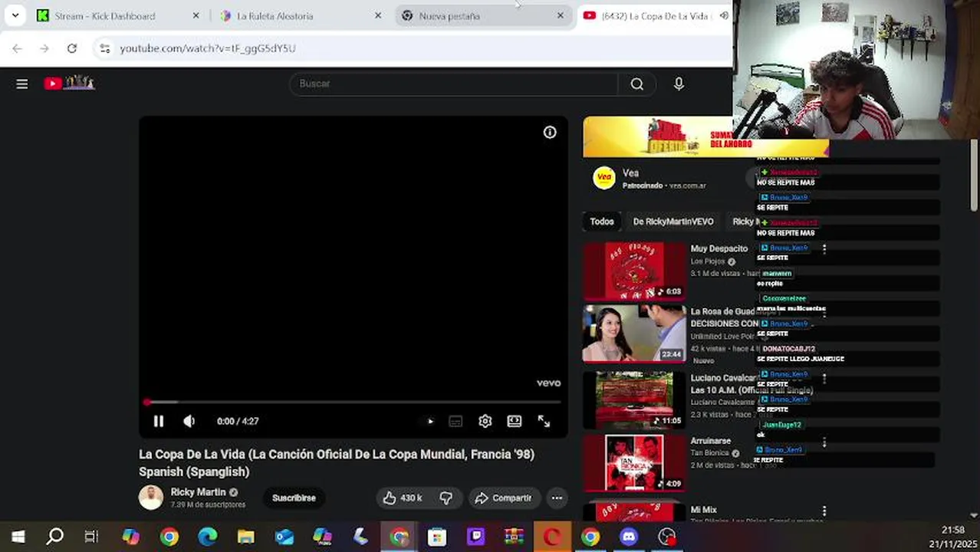This screenshot has height=552, width=980.
Task: Switch to the Nueva pestaña tab
Action: coord(449,15)
